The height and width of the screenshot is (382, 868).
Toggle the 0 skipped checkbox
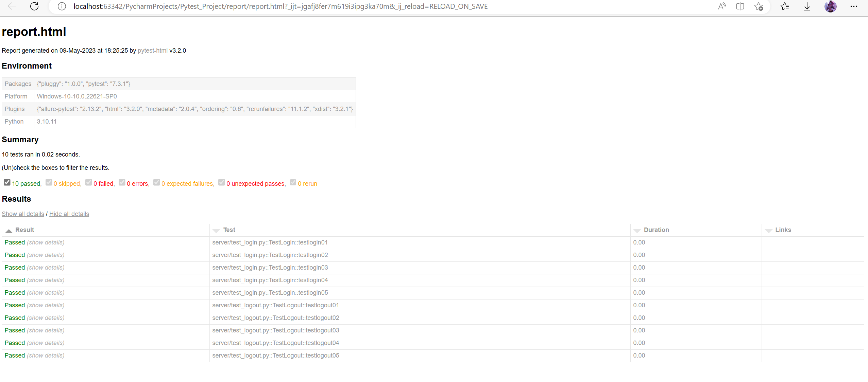point(49,182)
